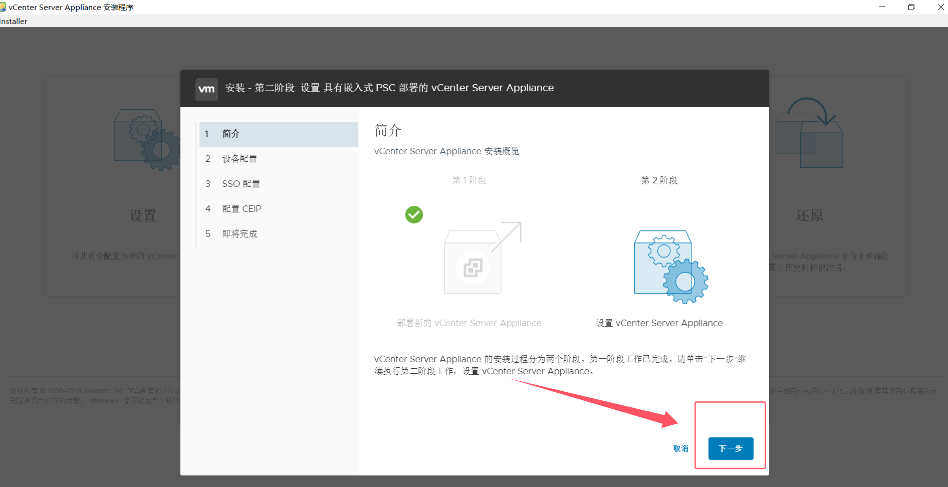Image resolution: width=948 pixels, height=487 pixels.
Task: Open the Installer menu
Action: pyautogui.click(x=14, y=21)
